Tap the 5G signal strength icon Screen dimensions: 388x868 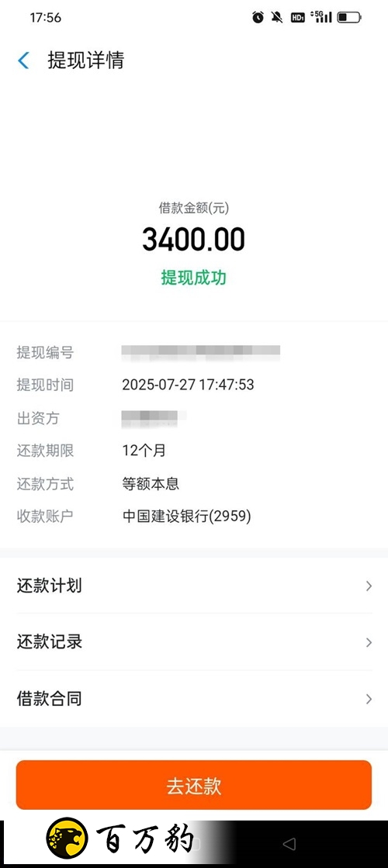321,16
